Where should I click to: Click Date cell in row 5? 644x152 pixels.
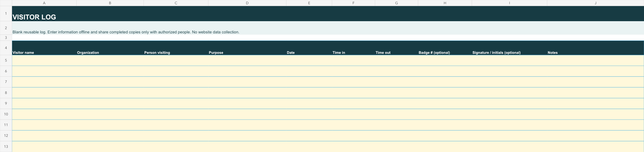pos(309,61)
